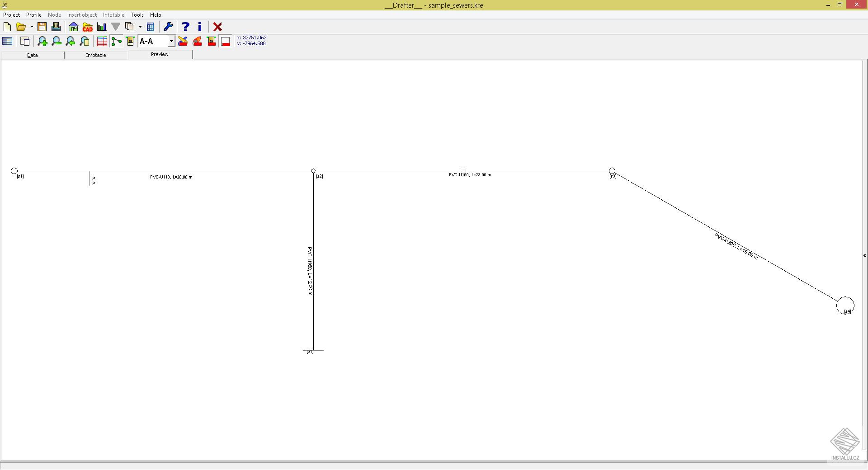Open the Project menu
This screenshot has height=470, width=868.
pyautogui.click(x=12, y=15)
